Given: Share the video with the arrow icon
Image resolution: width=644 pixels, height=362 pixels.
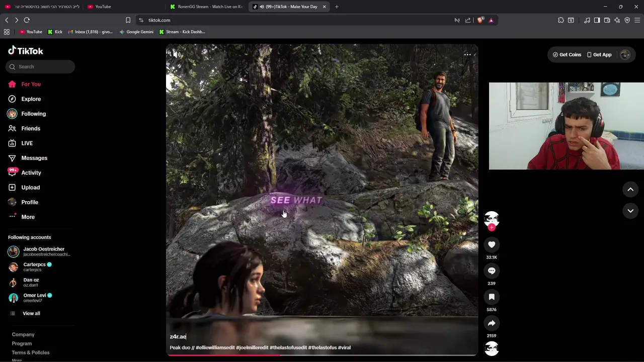Looking at the screenshot, I should 492,323.
